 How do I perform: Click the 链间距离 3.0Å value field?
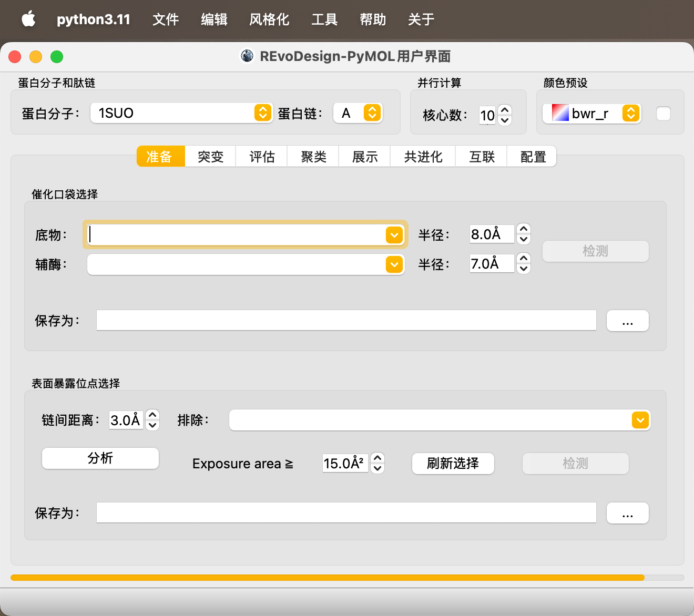tap(126, 420)
